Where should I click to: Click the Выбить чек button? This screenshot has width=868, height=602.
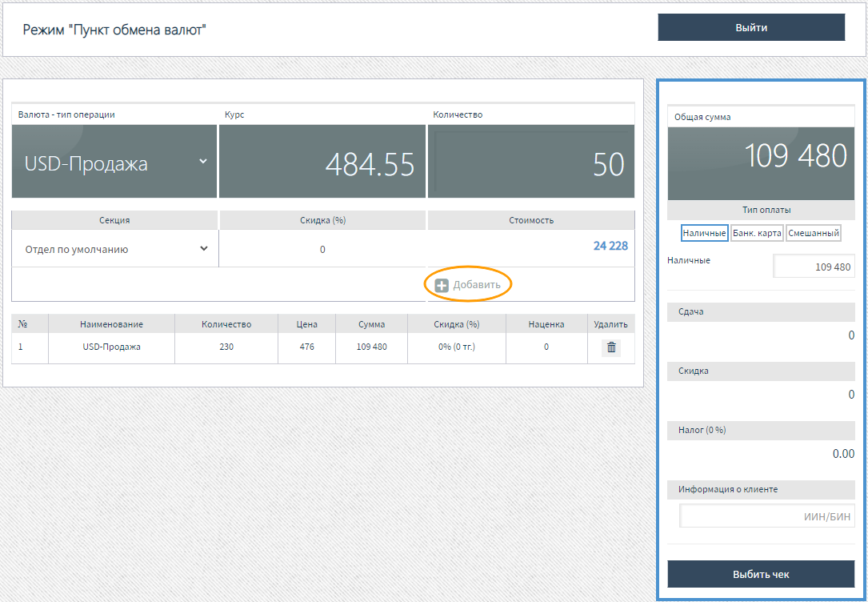pyautogui.click(x=761, y=574)
